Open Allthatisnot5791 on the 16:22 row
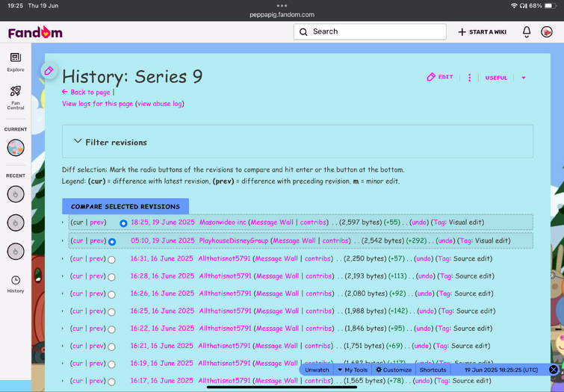 click(x=225, y=329)
